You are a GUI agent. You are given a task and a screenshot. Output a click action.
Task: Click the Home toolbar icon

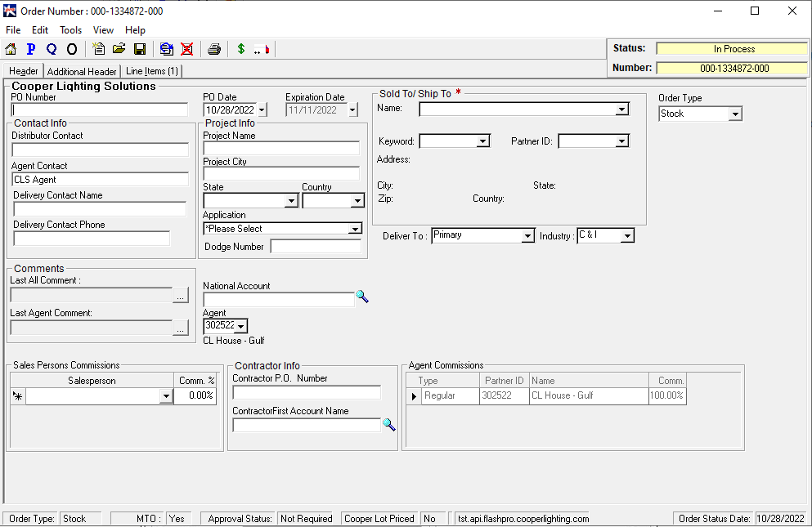(x=11, y=49)
